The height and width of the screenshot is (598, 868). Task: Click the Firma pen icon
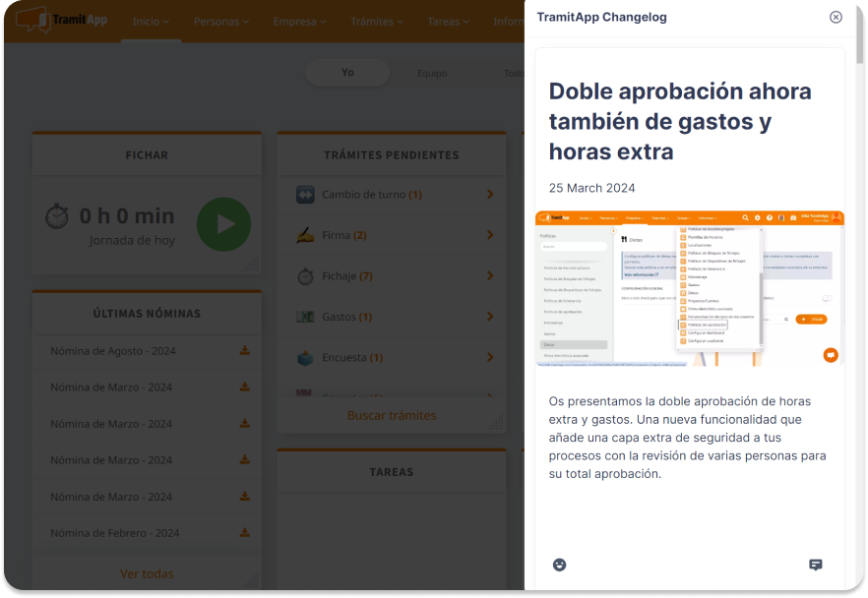pos(305,236)
